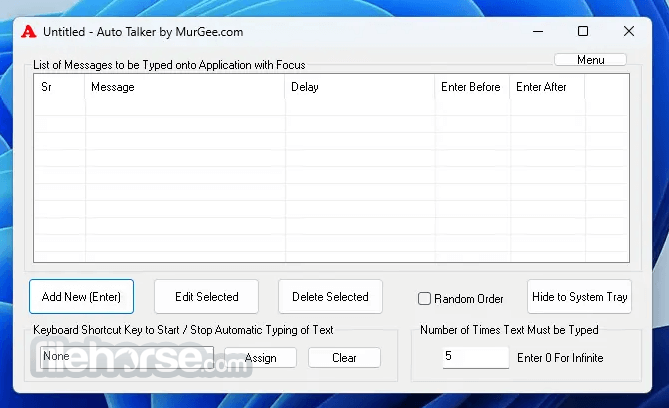Click the 'Number of Times Text Must be Typed' label
This screenshot has width=669, height=408.
[509, 330]
